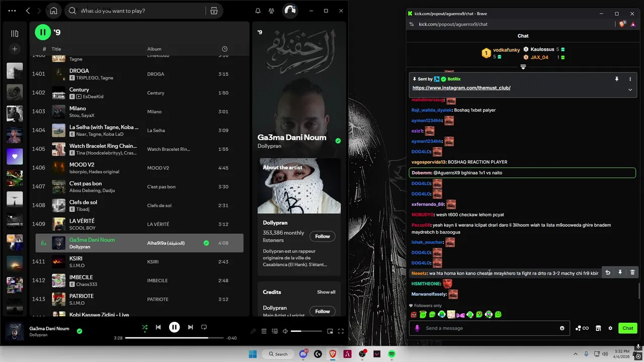Open Spotify three-dot app menu
The width and height of the screenshot is (644, 362).
pyautogui.click(x=12, y=11)
